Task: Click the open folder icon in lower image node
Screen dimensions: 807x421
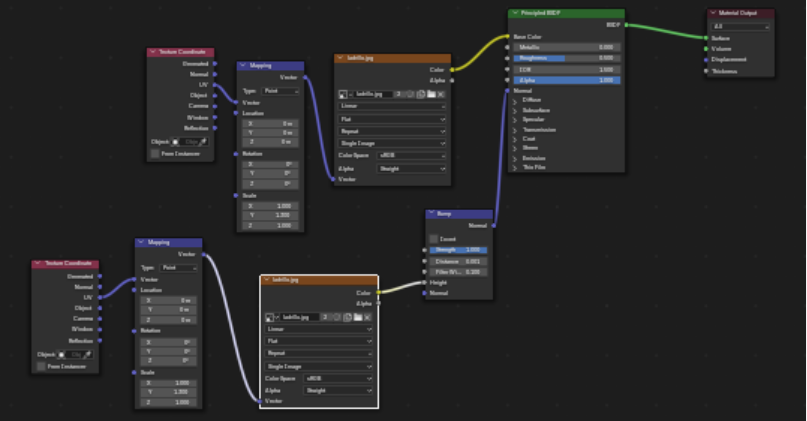Action: [357, 316]
